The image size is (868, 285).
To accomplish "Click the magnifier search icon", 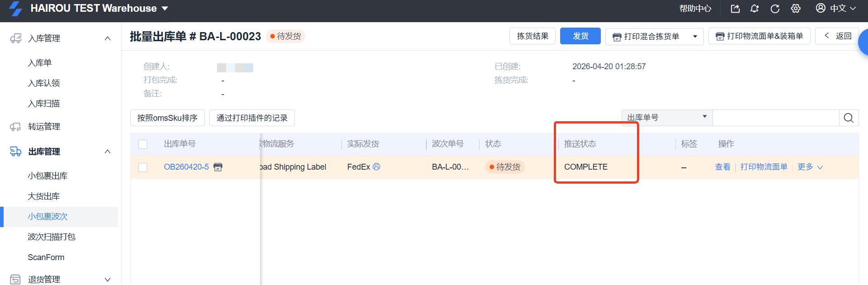I will pos(849,118).
